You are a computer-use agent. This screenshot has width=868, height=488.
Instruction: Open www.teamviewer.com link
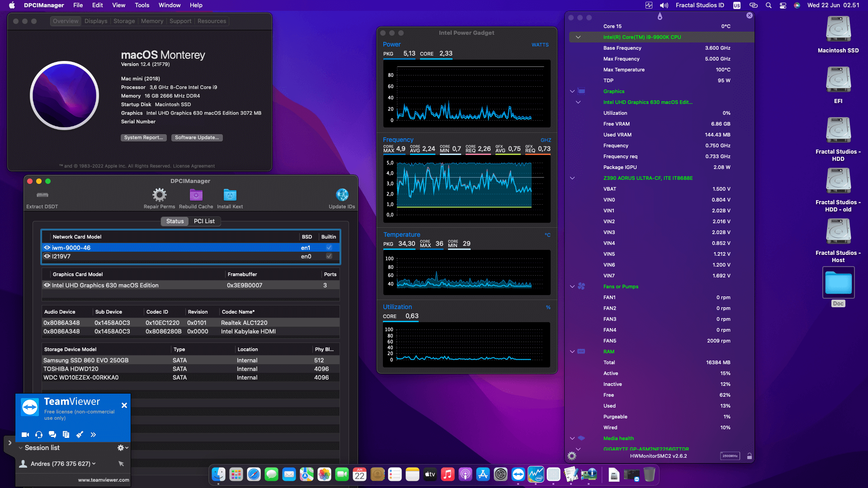(104, 480)
